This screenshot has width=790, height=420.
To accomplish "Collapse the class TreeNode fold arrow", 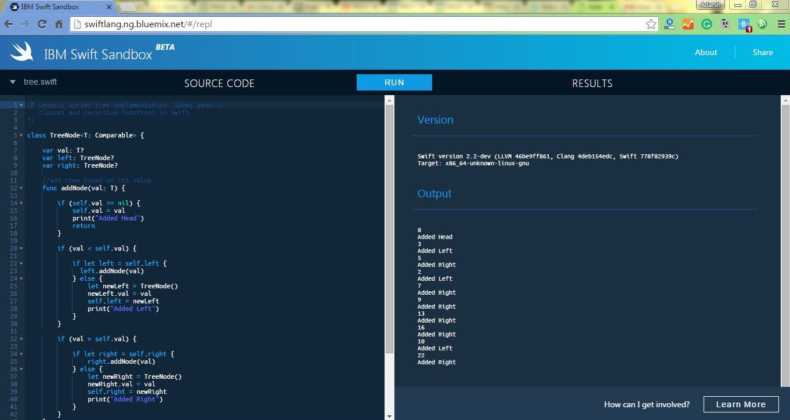I will point(21,135).
